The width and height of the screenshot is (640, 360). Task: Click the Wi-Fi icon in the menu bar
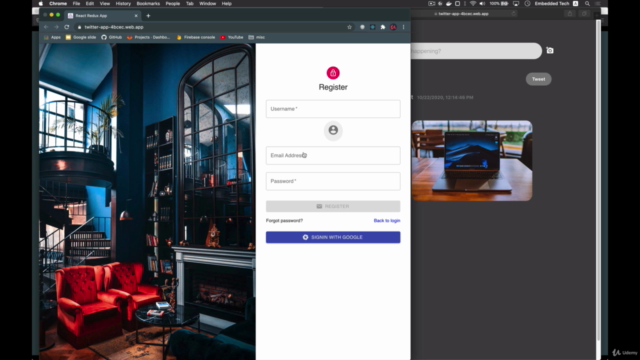(473, 4)
